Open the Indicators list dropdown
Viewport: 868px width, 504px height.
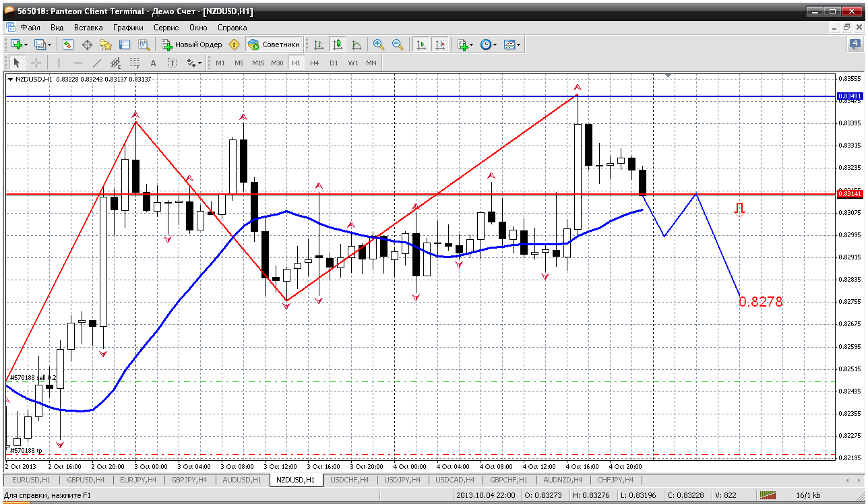tap(465, 44)
